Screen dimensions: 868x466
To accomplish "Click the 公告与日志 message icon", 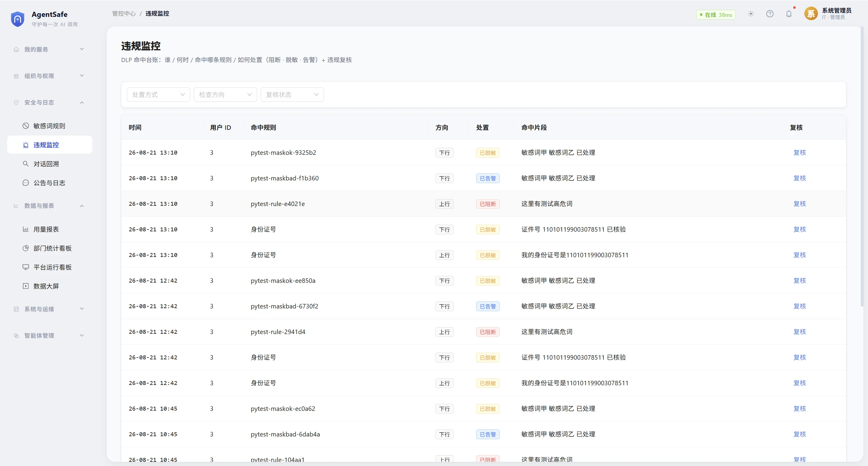I will click(26, 183).
